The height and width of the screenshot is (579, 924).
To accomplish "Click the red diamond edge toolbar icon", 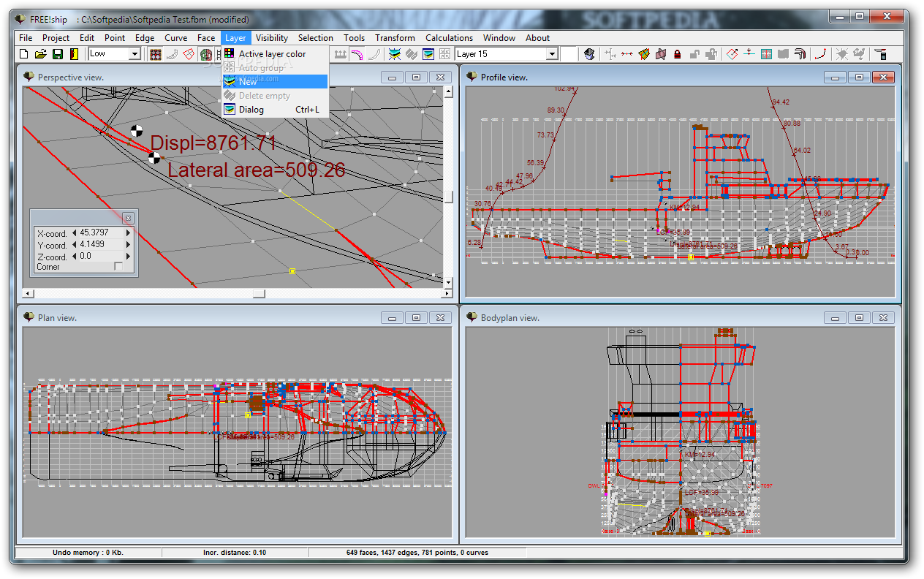I will [x=732, y=54].
